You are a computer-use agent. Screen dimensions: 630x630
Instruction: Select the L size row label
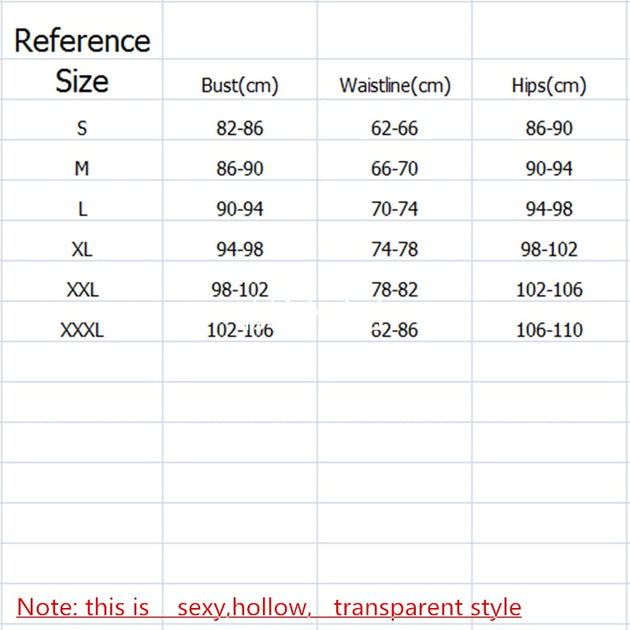pyautogui.click(x=82, y=209)
